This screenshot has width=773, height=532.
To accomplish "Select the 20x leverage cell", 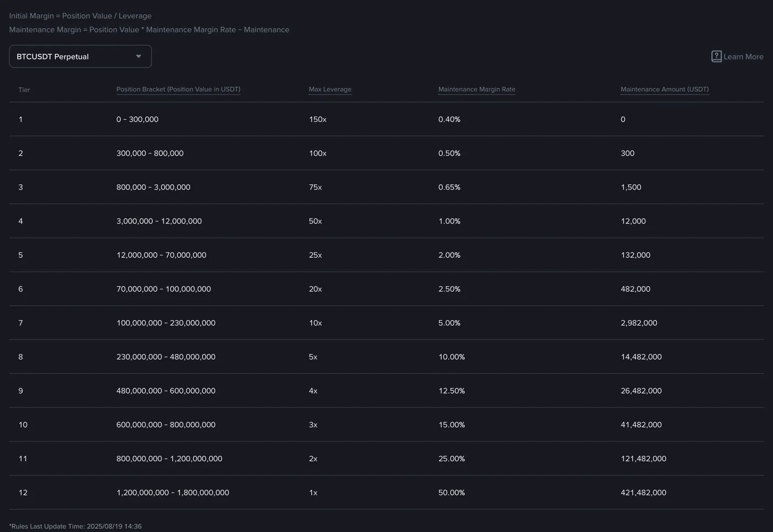I will coord(315,289).
